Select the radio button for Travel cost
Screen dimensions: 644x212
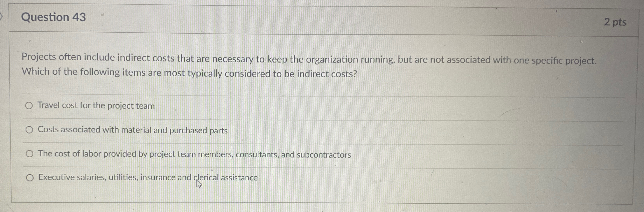tap(30, 105)
